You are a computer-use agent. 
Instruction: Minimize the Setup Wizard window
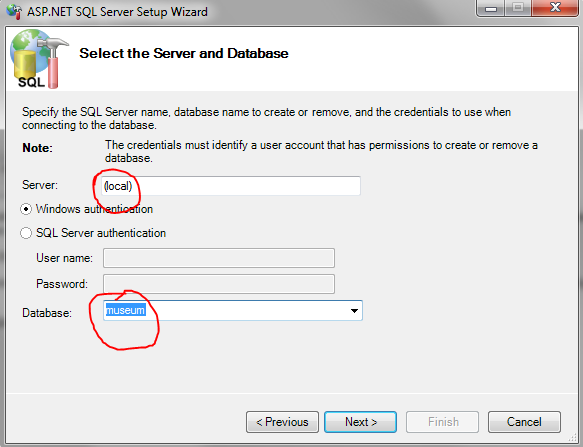point(490,8)
